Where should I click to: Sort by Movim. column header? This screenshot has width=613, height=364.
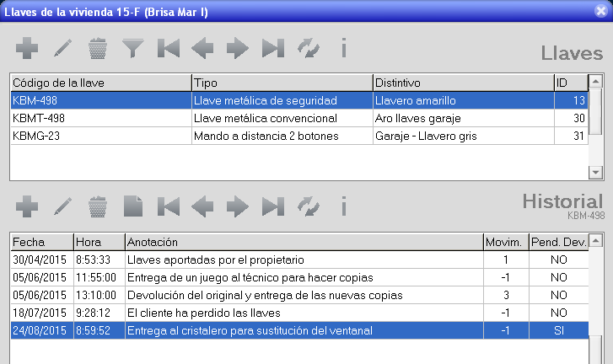pos(506,242)
